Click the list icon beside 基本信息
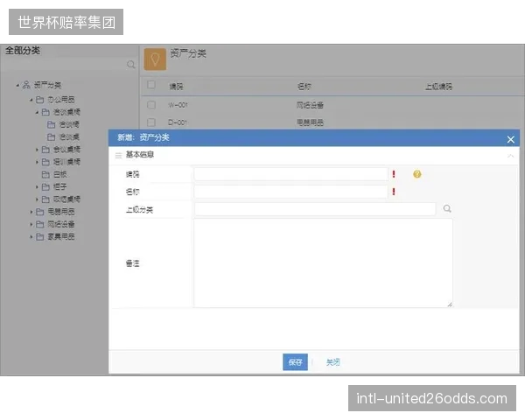 click(x=118, y=156)
